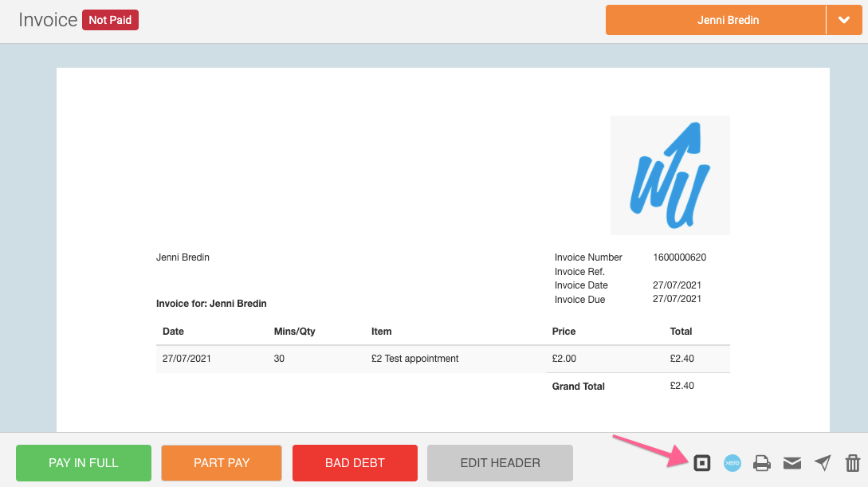Open the Jenni Bredin dropdown arrow

click(844, 20)
